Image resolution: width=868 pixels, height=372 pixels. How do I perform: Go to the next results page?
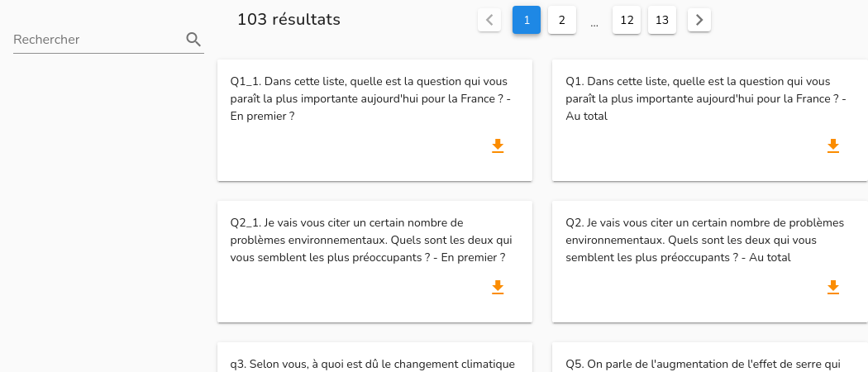pos(699,20)
